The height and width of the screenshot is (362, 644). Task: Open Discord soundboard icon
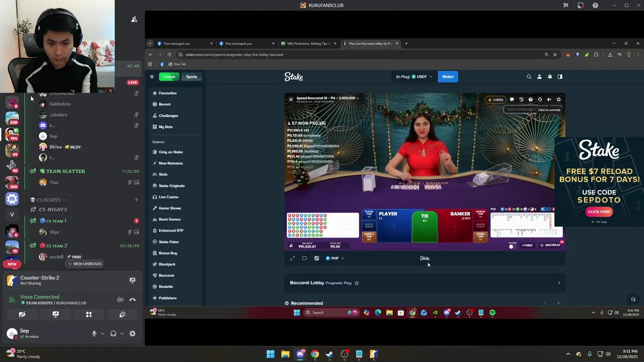pos(122,314)
